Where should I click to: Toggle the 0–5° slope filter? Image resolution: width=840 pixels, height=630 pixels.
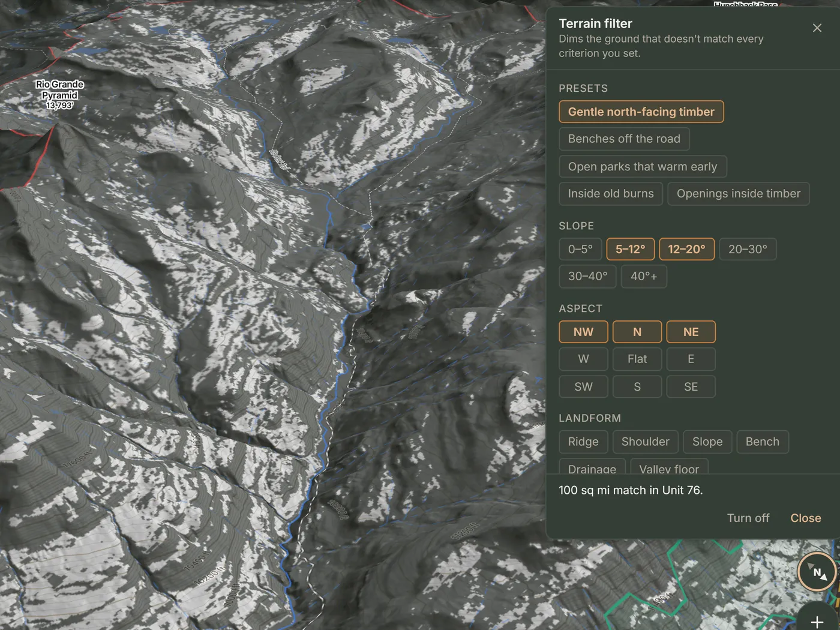[580, 249]
